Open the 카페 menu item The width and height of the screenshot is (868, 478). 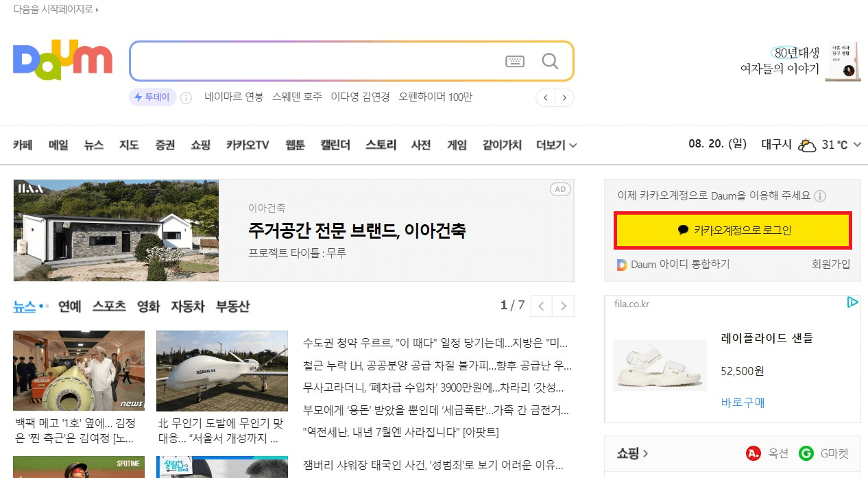pos(23,145)
